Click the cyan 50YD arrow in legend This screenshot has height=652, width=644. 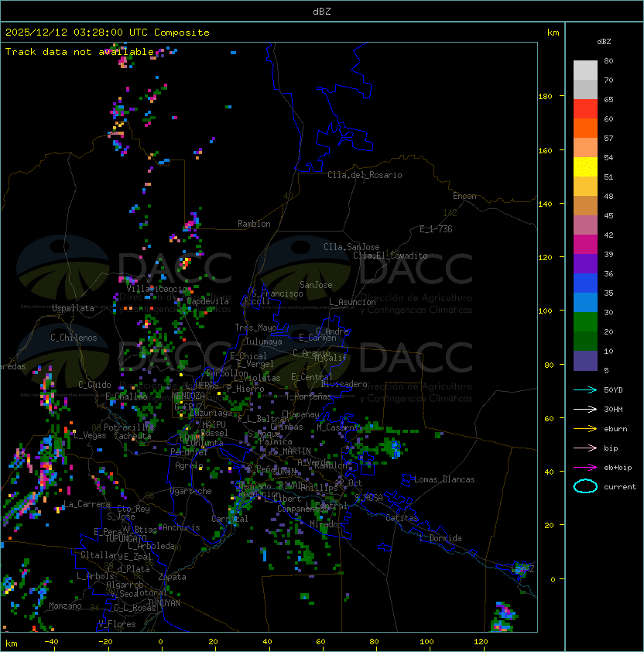click(x=585, y=390)
